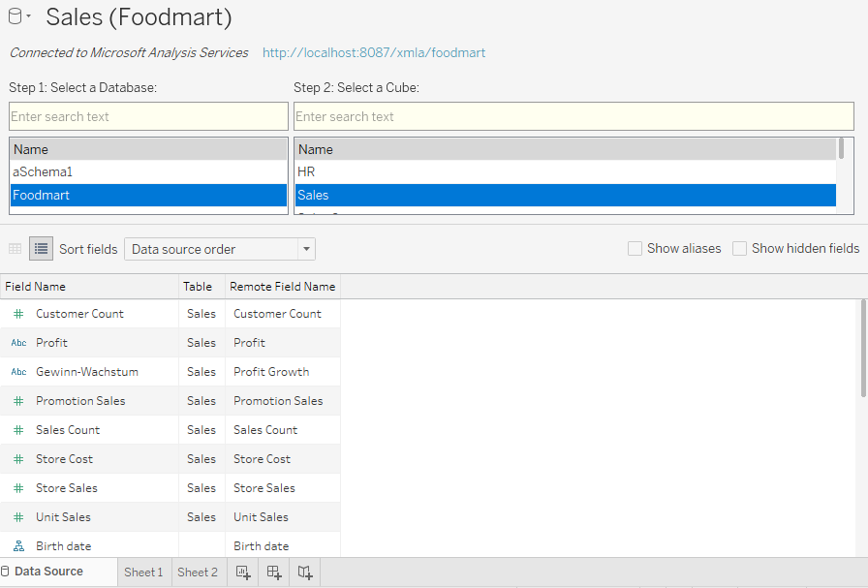Screen dimensions: 868x588
Task: Enable Show aliases checkbox
Action: [635, 248]
